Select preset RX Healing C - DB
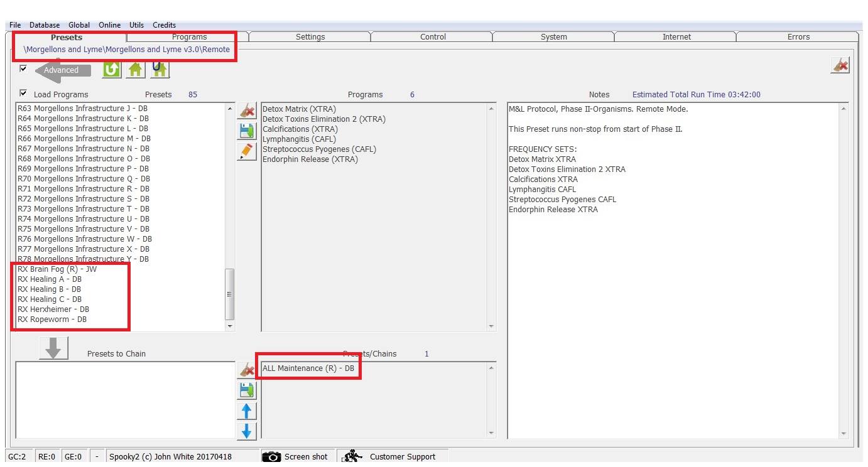 pos(50,299)
